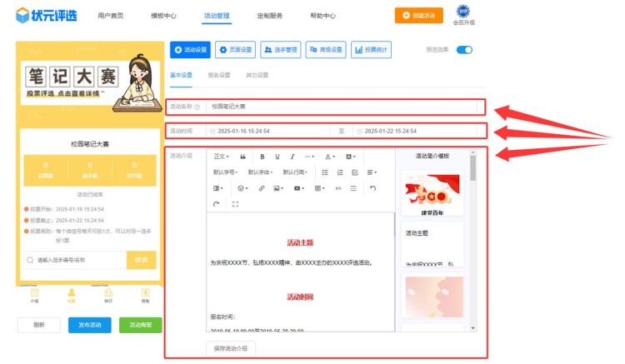Open the 正文 paragraph style dropdown
Screen dimensions: 625x364
[x=221, y=157]
